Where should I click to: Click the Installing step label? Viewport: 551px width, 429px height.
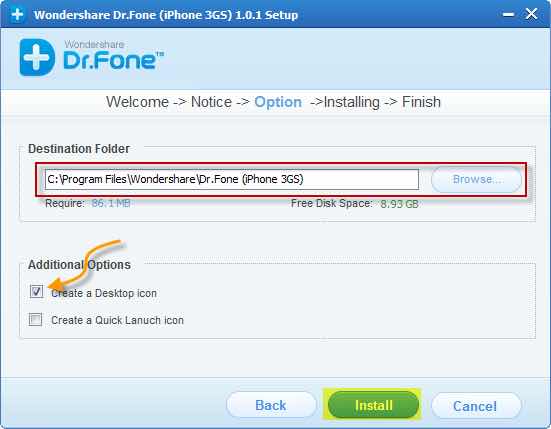(x=351, y=102)
